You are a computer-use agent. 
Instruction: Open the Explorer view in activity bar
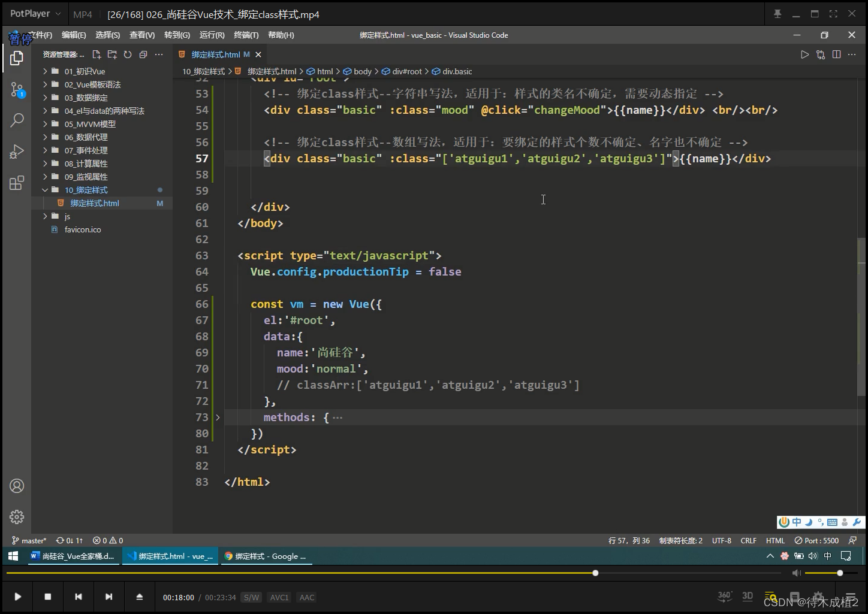(17, 58)
